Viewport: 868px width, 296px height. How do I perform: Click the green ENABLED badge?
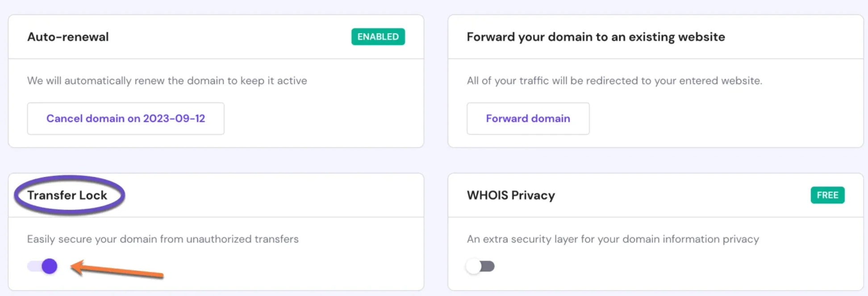coord(378,37)
